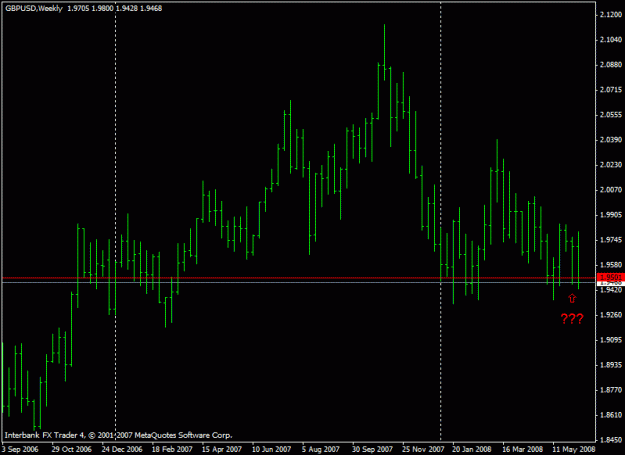625x455 pixels.
Task: Click the 1.8610 price axis label
Action: click(x=611, y=415)
